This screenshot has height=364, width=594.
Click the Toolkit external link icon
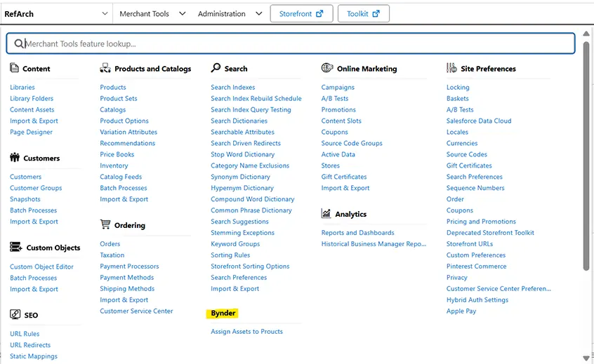pyautogui.click(x=376, y=13)
